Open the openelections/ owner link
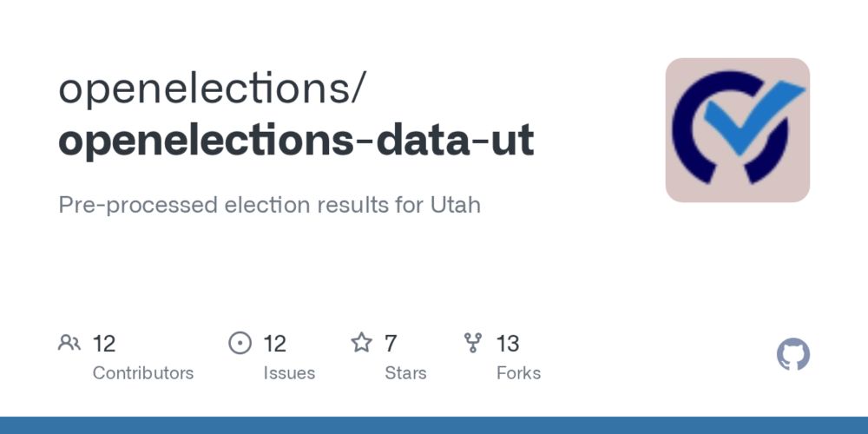Image resolution: width=868 pixels, height=434 pixels. click(212, 89)
